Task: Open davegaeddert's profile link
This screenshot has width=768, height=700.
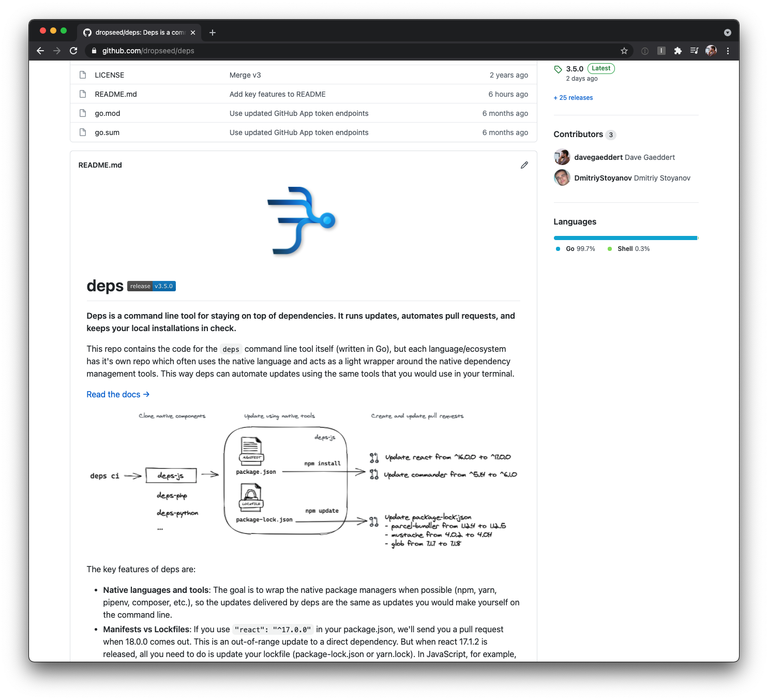Action: [x=598, y=157]
